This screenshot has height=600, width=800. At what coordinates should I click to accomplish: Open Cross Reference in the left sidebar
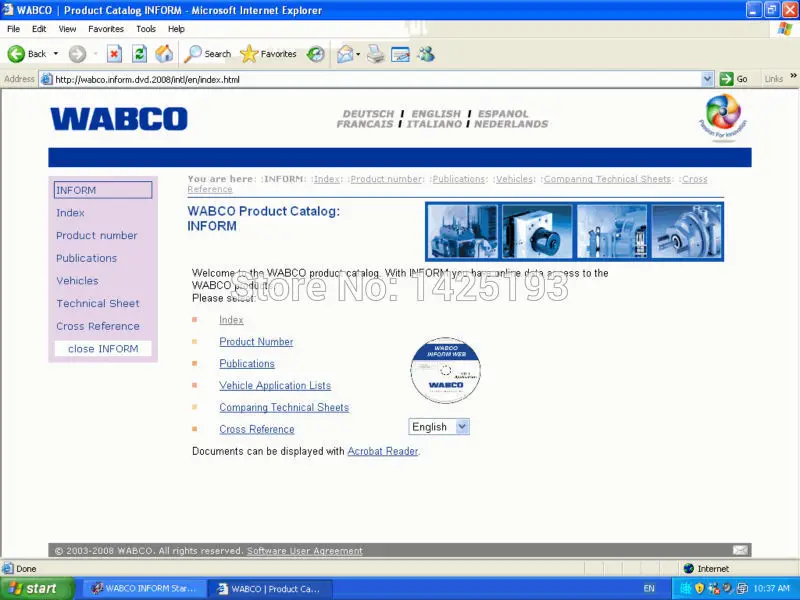97,326
